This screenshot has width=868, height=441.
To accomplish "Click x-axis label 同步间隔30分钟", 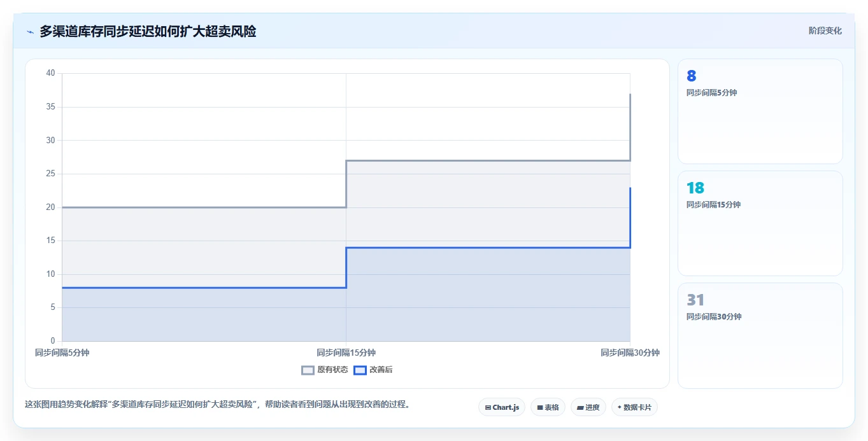I will 630,353.
